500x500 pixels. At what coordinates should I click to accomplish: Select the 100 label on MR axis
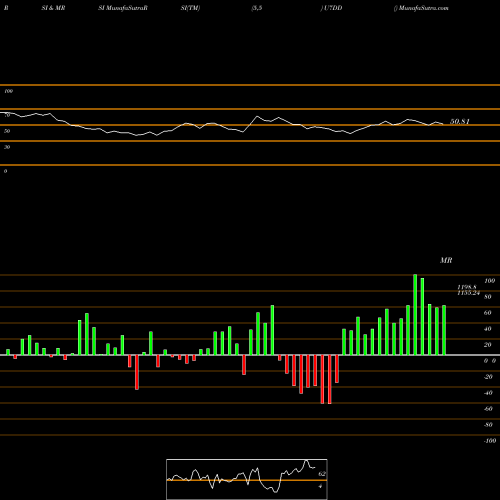(489, 281)
